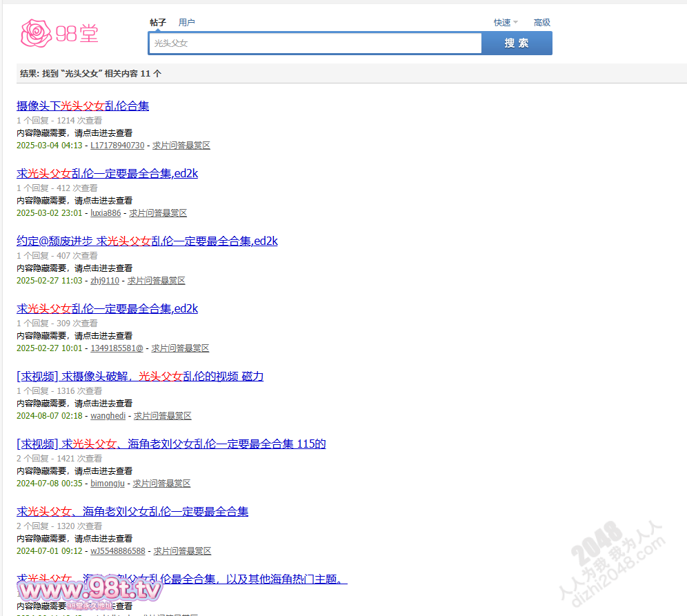Image resolution: width=687 pixels, height=616 pixels.
Task: Select 求片问答悬赏区 section beside bimongju
Action: (x=161, y=484)
